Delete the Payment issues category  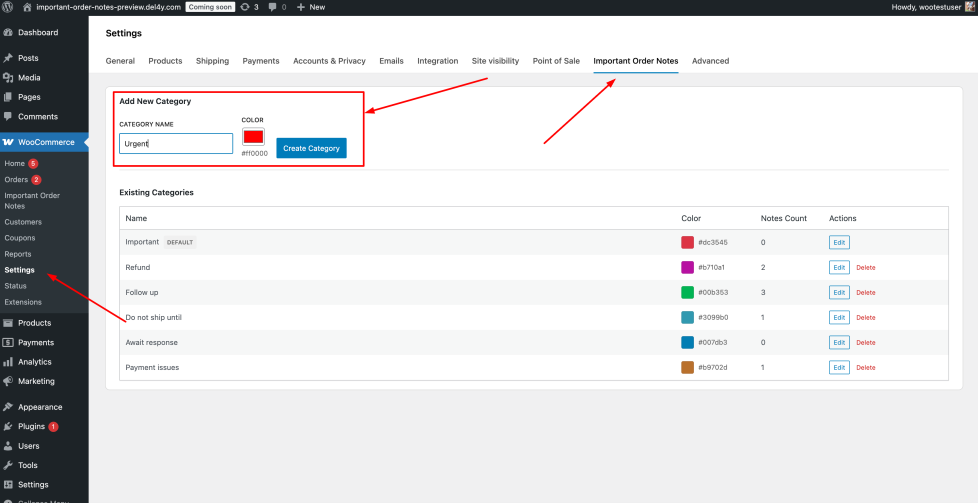point(865,368)
